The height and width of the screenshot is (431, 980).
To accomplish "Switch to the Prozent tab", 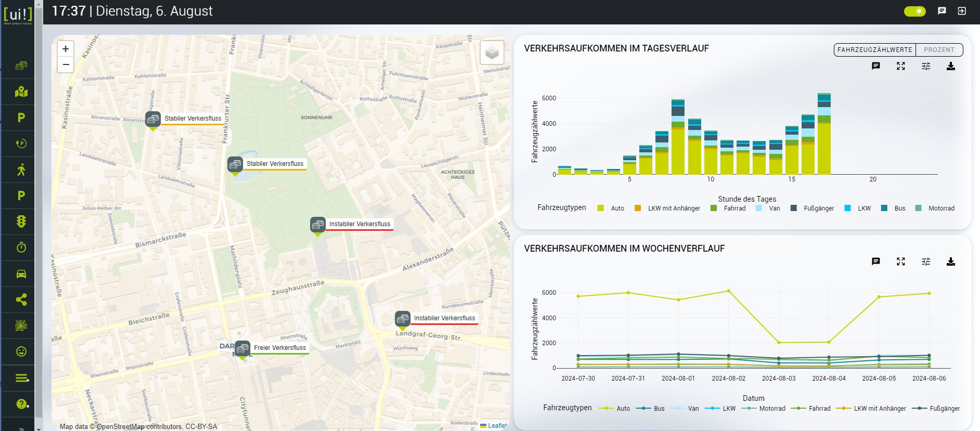I will pyautogui.click(x=939, y=50).
